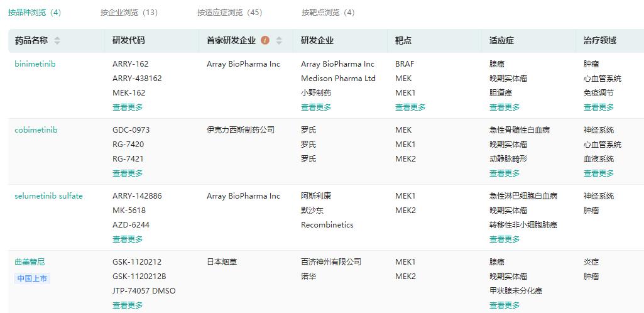Show more indications for cobimetinib
The width and height of the screenshot is (644, 313).
tap(505, 173)
